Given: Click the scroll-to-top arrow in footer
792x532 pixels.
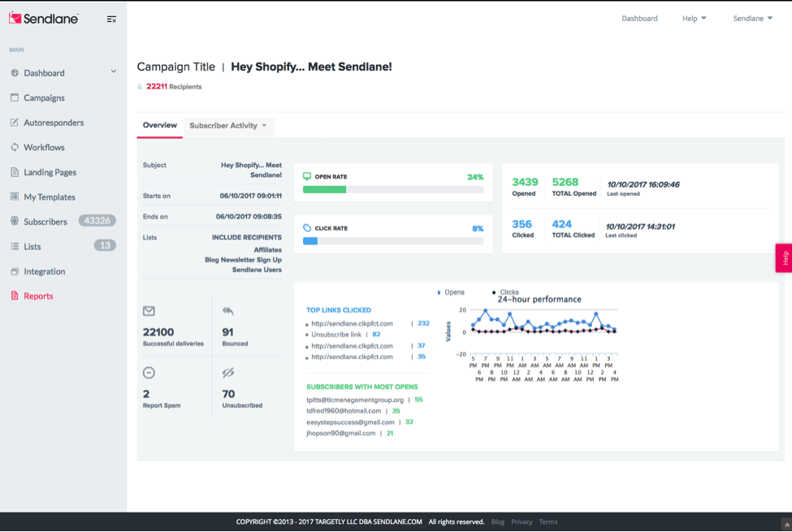Looking at the screenshot, I should tap(786, 525).
